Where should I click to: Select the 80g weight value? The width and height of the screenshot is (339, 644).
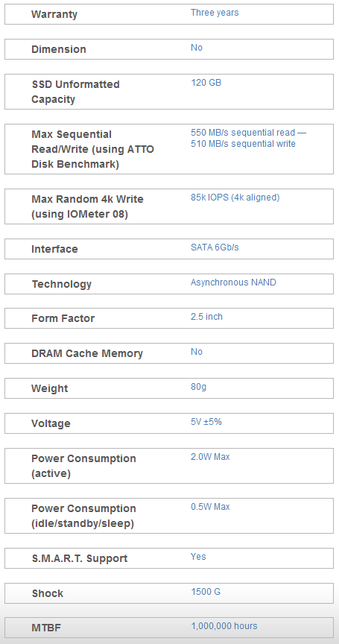tap(199, 387)
